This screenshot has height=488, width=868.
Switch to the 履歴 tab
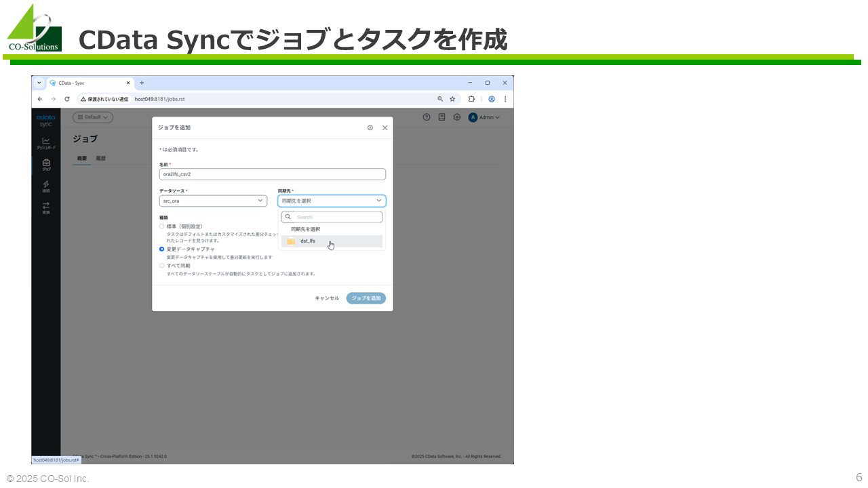pos(100,159)
